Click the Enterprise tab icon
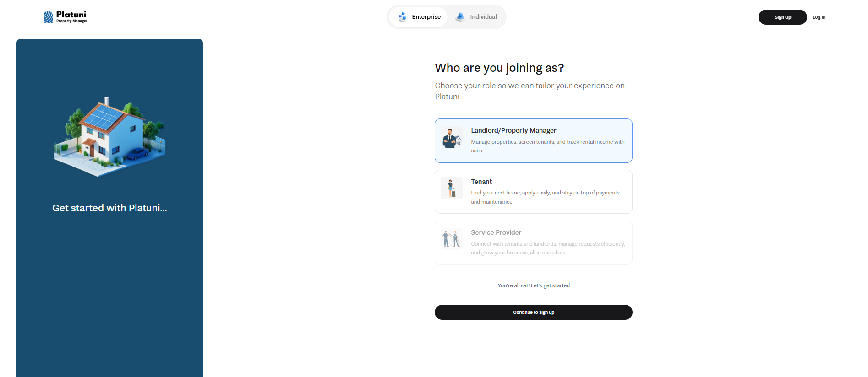868x377 pixels. 403,17
